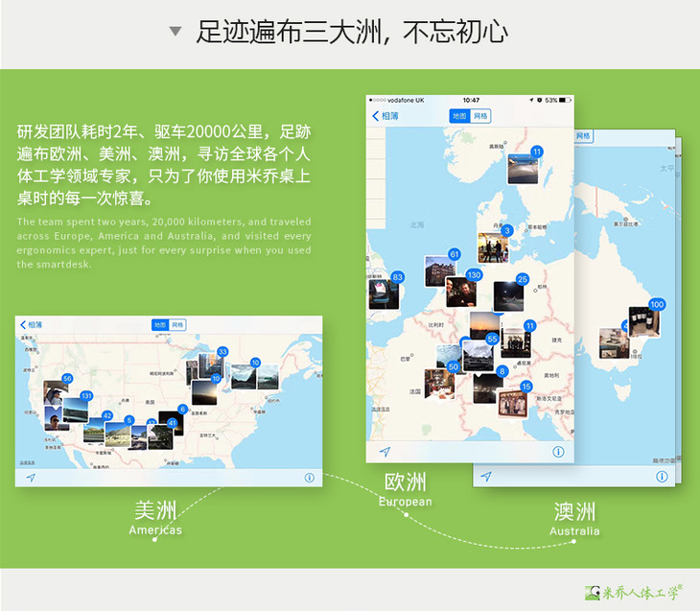Tap the location arrow icon on the Australia map

[x=486, y=477]
